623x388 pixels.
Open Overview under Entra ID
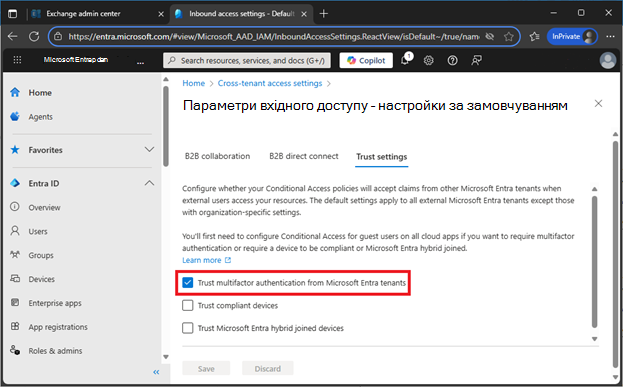44,207
